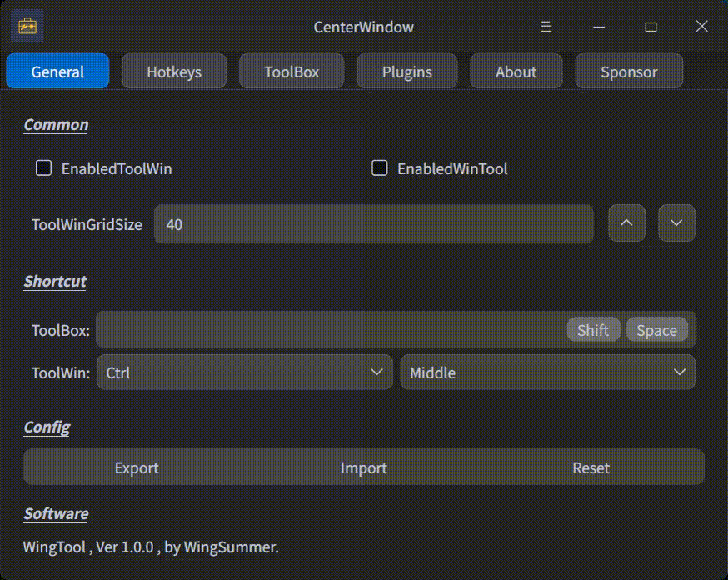Image resolution: width=728 pixels, height=580 pixels.
Task: Enable the EnabledWinTool checkbox
Action: point(379,168)
